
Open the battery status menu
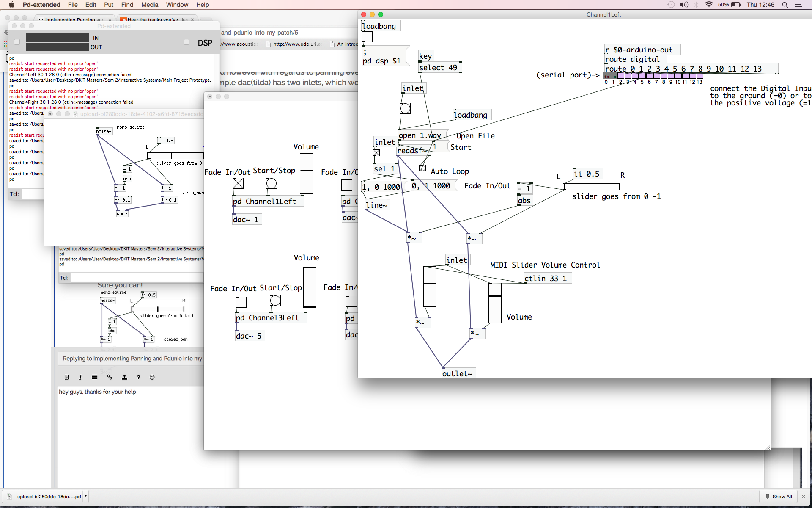tap(736, 5)
